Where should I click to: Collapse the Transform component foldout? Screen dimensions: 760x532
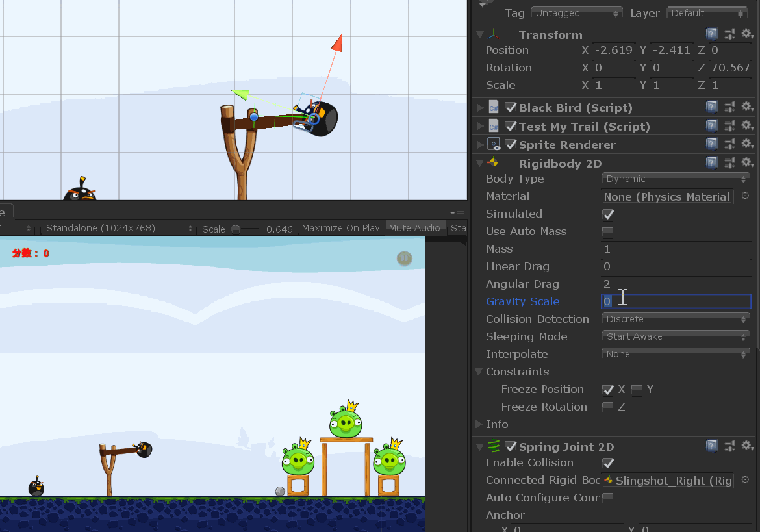(479, 35)
